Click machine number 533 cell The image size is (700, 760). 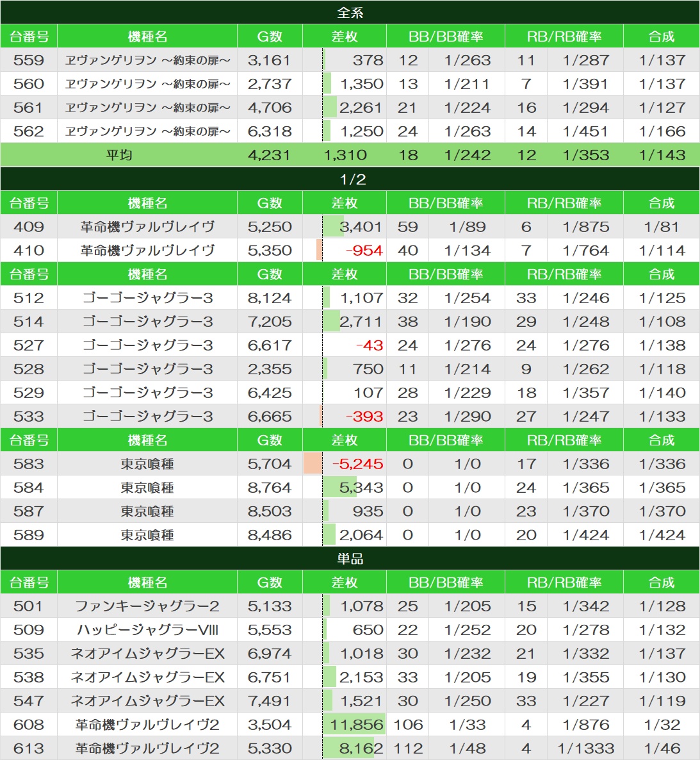(x=29, y=417)
